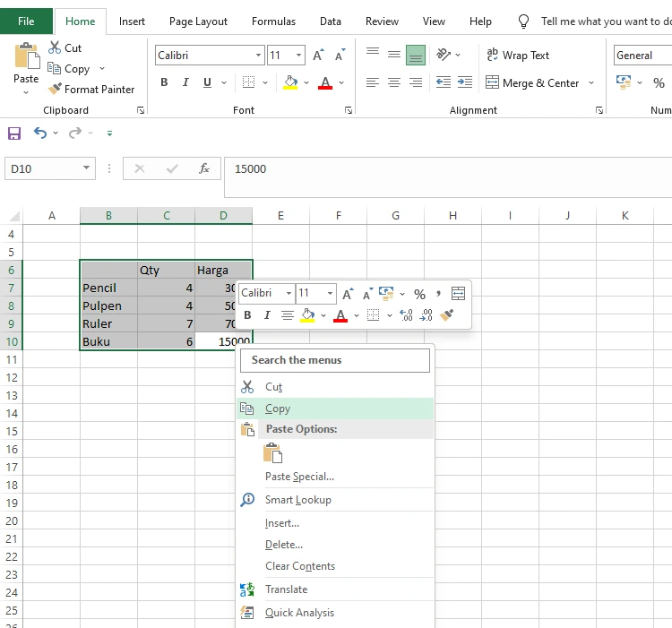Open Smart Lookup from context menu

click(x=335, y=500)
